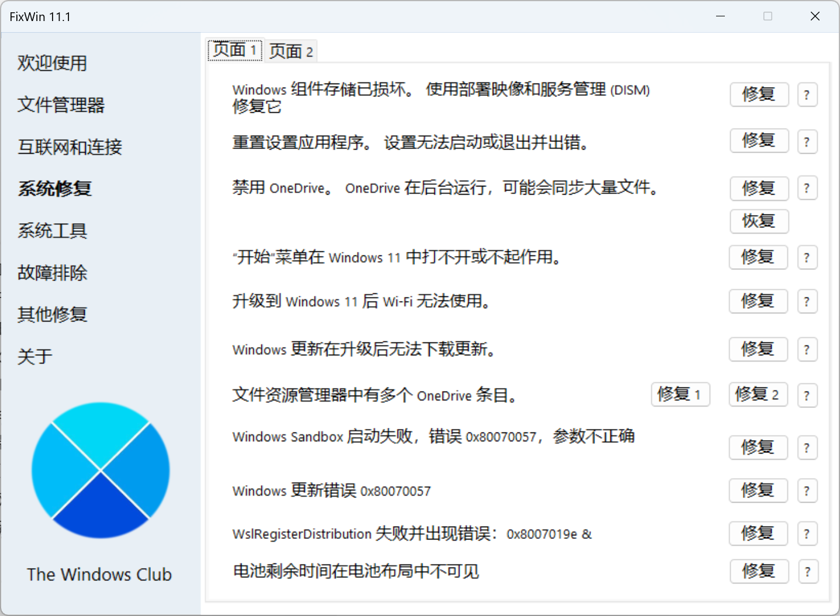Switch to 页面 1 tab
The image size is (840, 616).
coord(235,50)
